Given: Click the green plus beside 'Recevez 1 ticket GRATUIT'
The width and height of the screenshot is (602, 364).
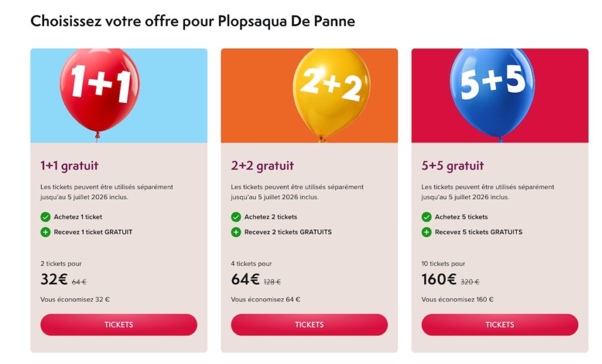Looking at the screenshot, I should [x=45, y=231].
